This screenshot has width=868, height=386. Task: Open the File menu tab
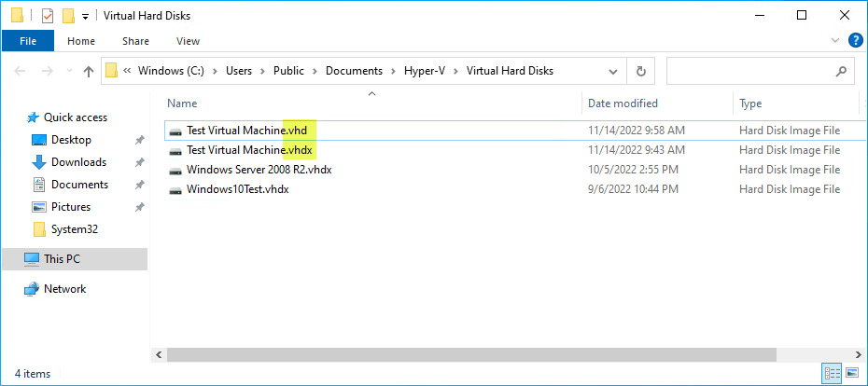[x=28, y=41]
